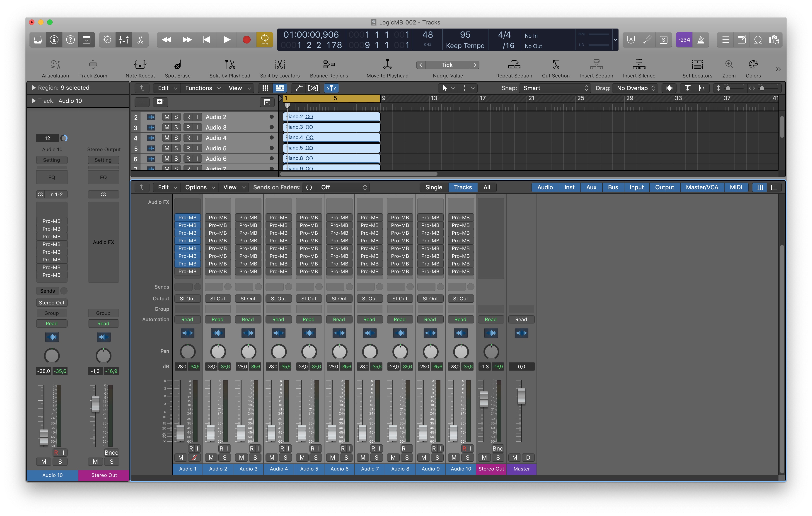Toggle the Aux channel strip filter
This screenshot has height=516, width=812.
point(591,187)
